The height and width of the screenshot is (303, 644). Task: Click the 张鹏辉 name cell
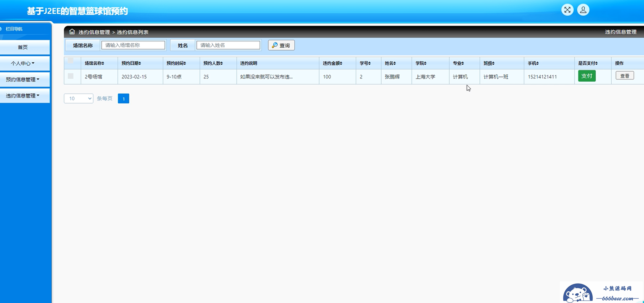pos(396,77)
